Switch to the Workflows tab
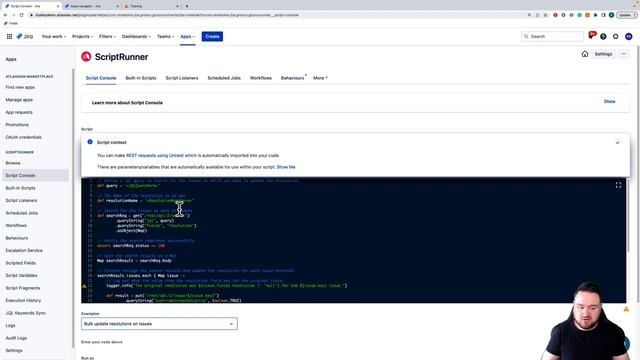The width and height of the screenshot is (640, 360). pos(261,78)
